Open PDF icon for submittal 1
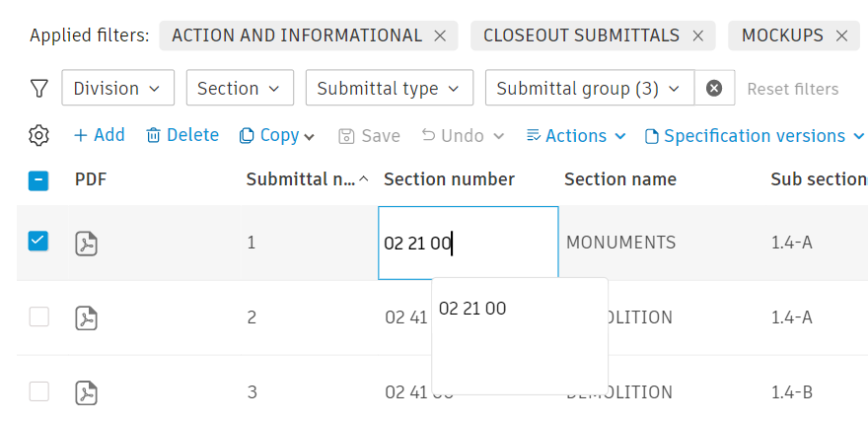The image size is (868, 422). tap(87, 243)
